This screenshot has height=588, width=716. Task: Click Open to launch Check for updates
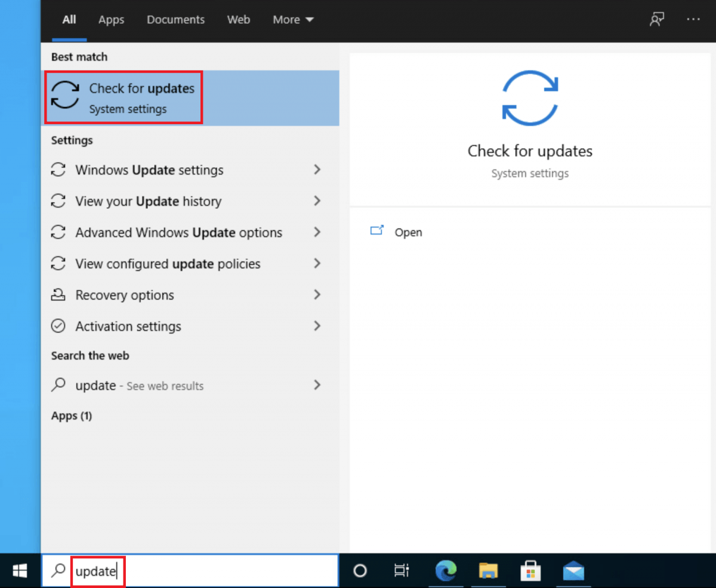tap(408, 232)
